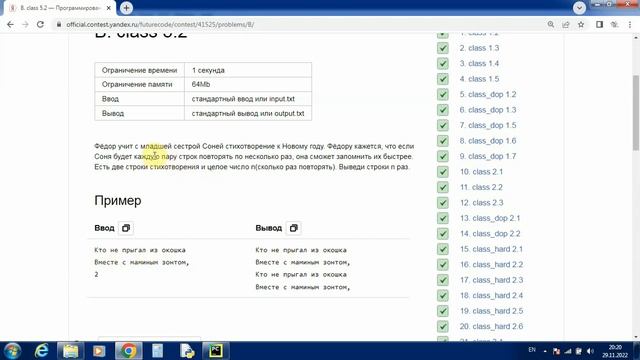
Task: Open problem '7. class_dop 1.5'
Action: (488, 125)
